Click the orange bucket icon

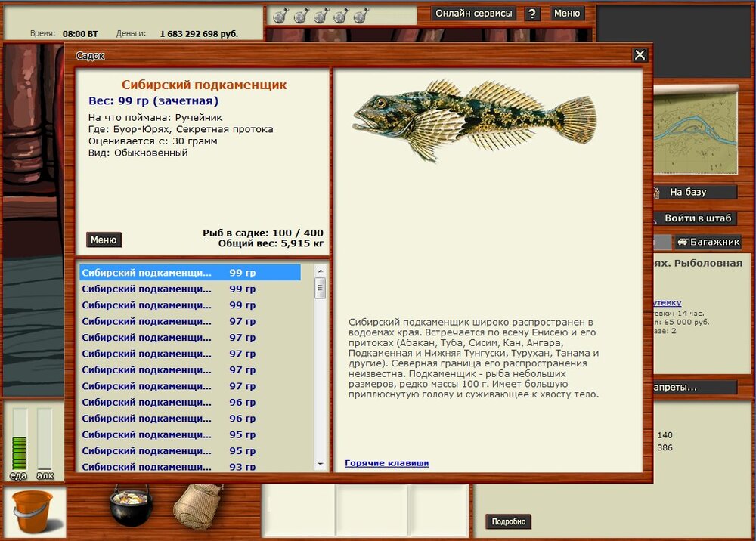pos(33,512)
